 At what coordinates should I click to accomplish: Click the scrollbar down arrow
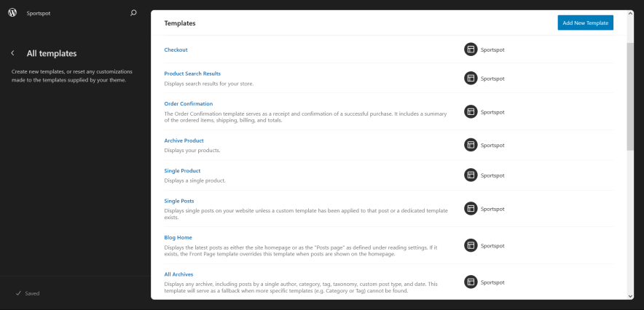[630, 295]
